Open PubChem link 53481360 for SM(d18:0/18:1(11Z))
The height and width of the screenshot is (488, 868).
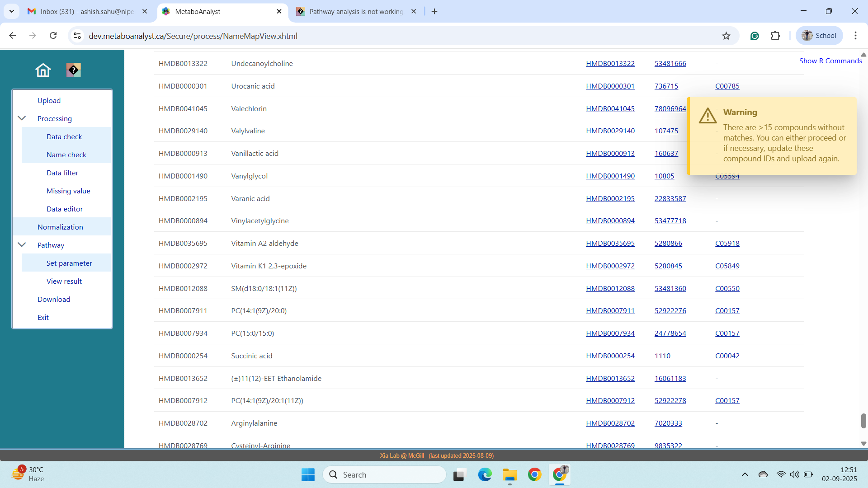tap(670, 288)
